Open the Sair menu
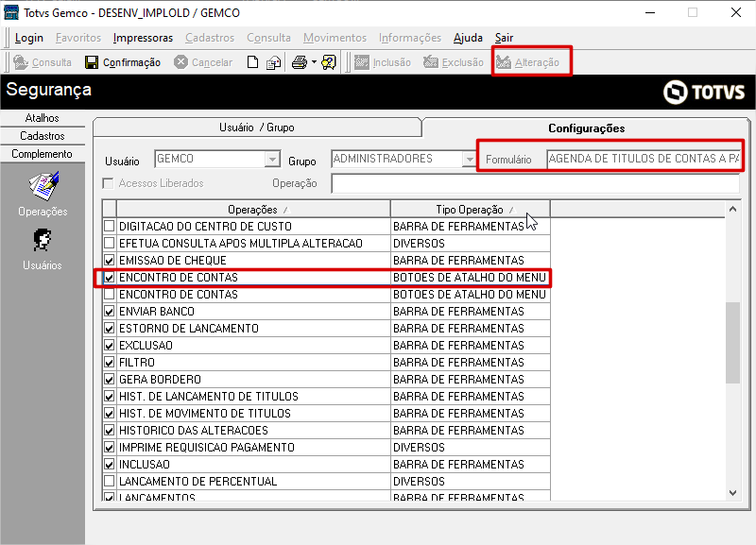The image size is (756, 545). point(504,38)
